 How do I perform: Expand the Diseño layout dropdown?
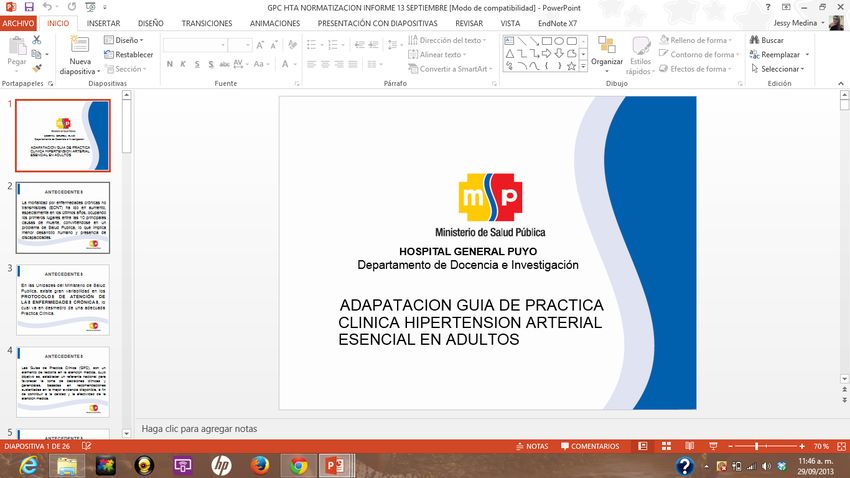click(x=125, y=40)
